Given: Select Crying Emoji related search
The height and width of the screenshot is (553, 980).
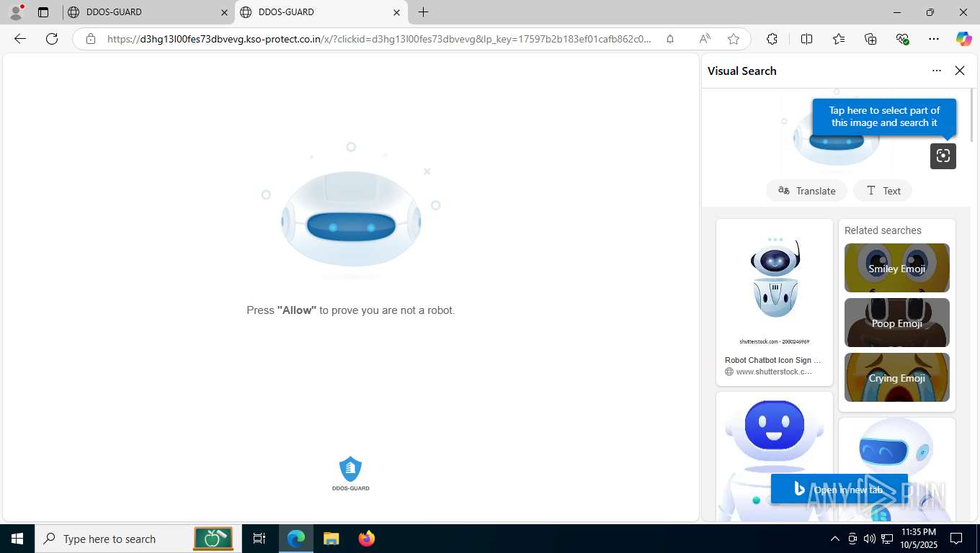Looking at the screenshot, I should click(897, 377).
